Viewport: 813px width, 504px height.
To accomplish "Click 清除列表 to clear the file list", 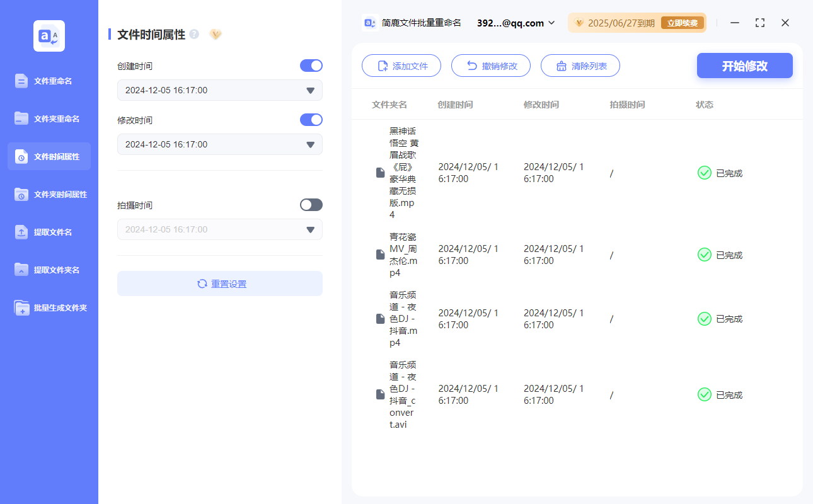I will click(x=580, y=66).
